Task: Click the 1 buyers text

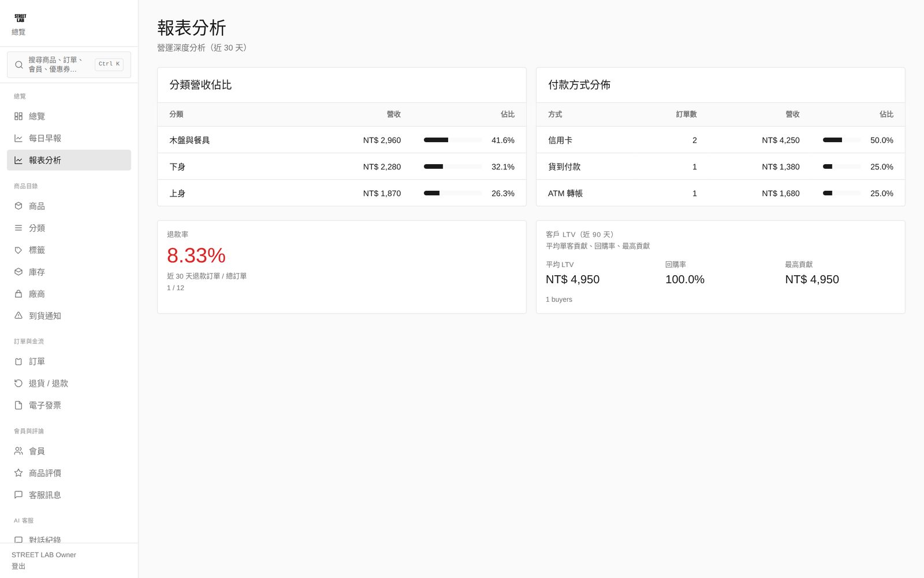Action: (x=559, y=299)
